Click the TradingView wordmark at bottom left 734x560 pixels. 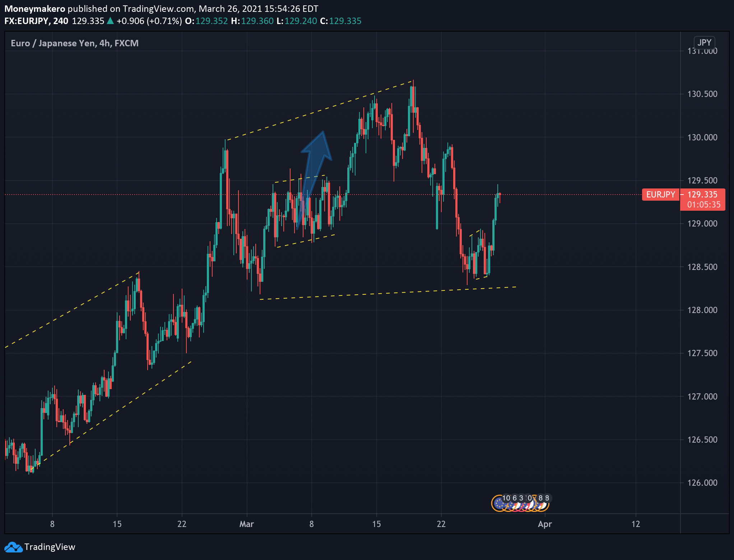click(x=50, y=547)
